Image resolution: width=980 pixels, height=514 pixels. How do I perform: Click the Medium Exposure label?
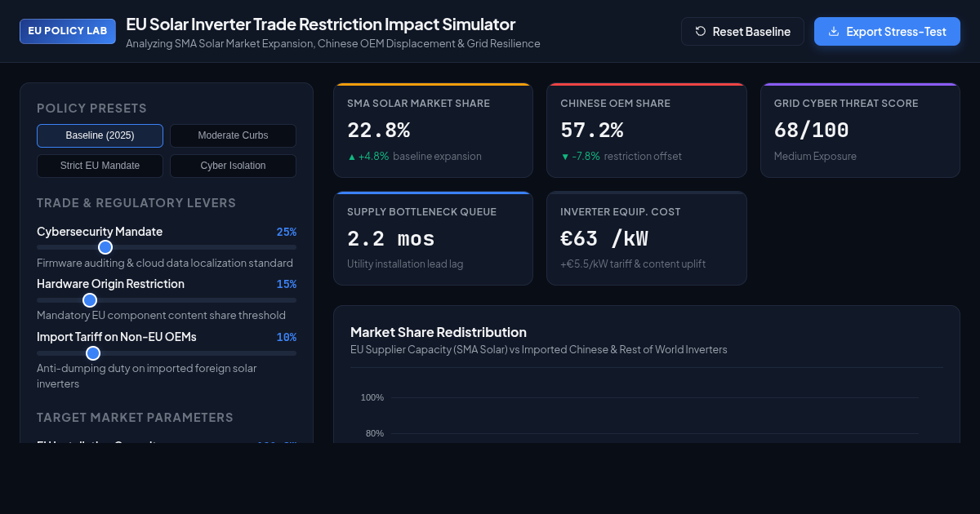(815, 156)
